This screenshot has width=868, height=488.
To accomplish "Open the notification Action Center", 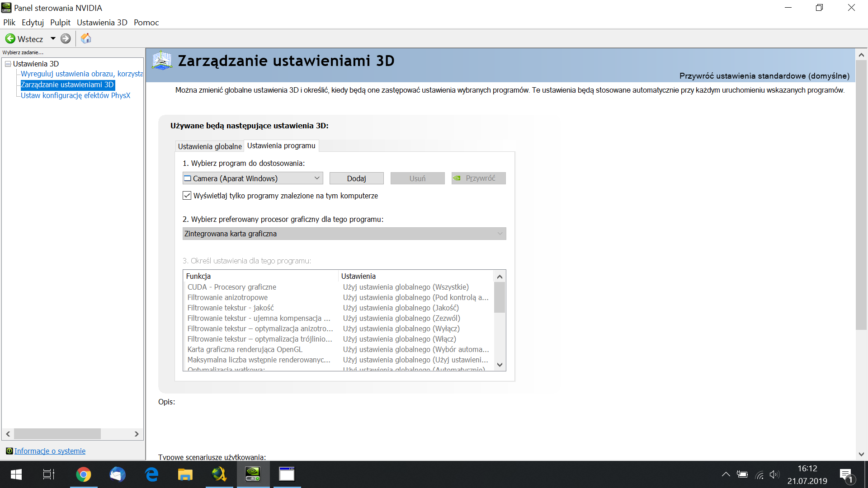I will coord(846,475).
